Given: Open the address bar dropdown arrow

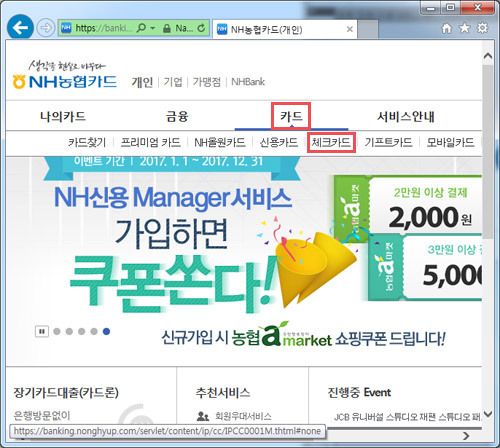Looking at the screenshot, I should (153, 28).
